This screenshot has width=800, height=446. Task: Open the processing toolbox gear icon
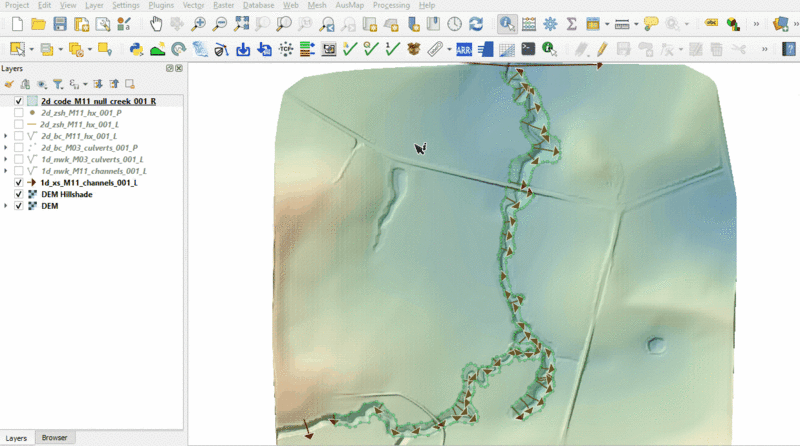pyautogui.click(x=549, y=23)
